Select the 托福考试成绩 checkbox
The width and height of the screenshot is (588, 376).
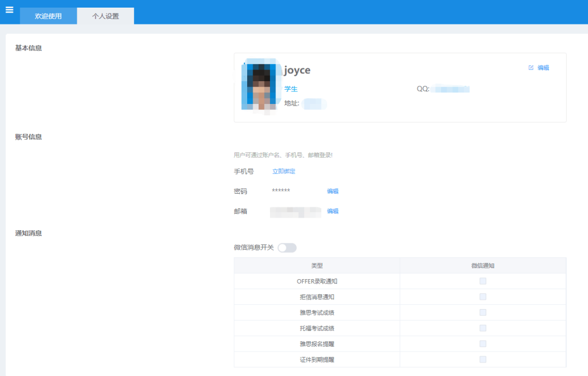[483, 329]
